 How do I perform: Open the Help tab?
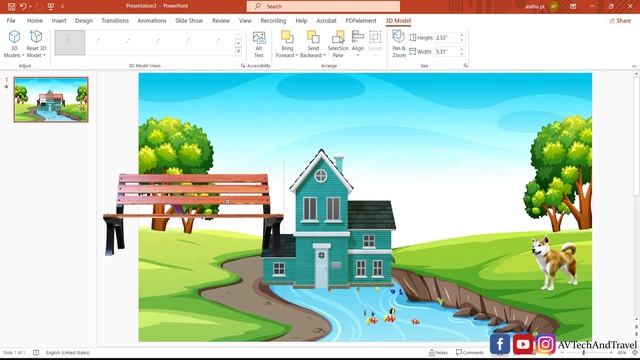(x=301, y=20)
